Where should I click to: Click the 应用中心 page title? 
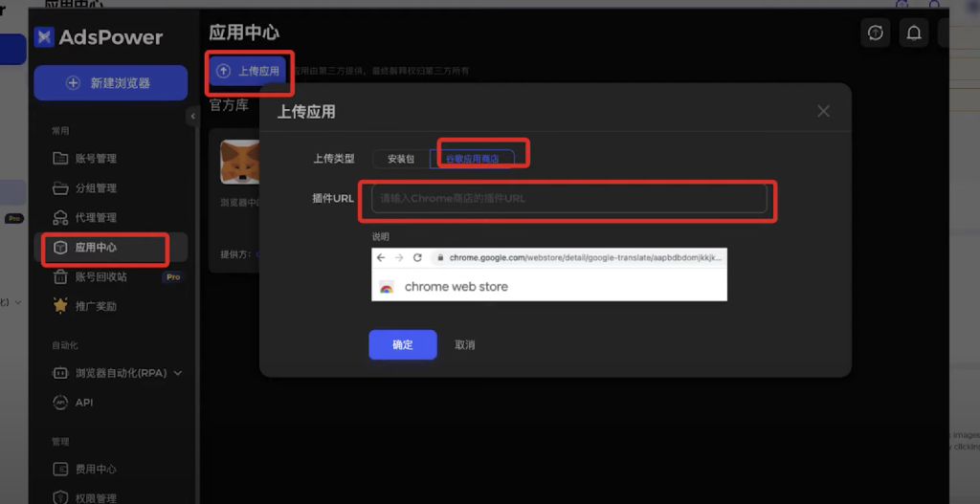coord(244,33)
